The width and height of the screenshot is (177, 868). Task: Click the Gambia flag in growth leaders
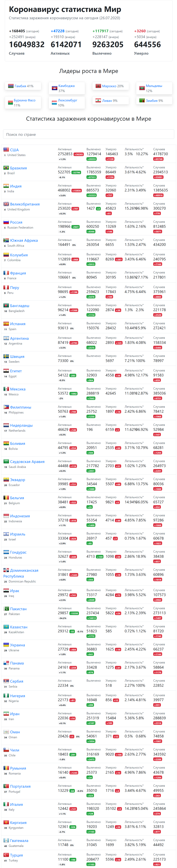click(11, 86)
